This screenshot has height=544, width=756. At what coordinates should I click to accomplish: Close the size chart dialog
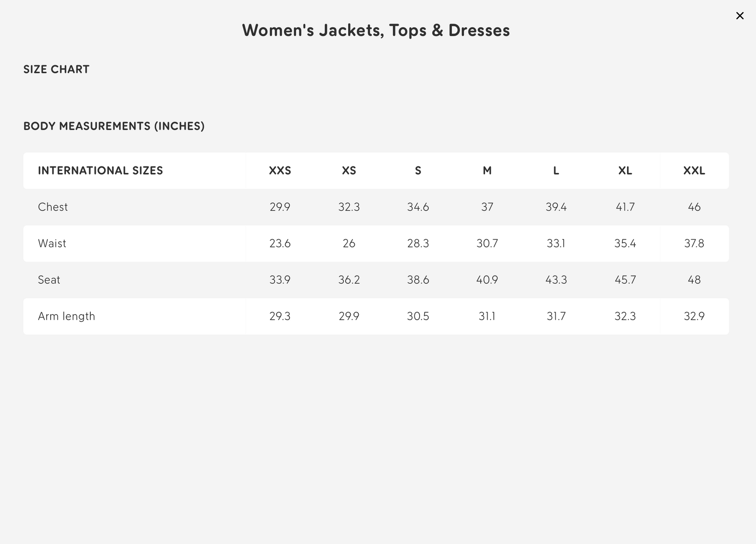pyautogui.click(x=740, y=16)
